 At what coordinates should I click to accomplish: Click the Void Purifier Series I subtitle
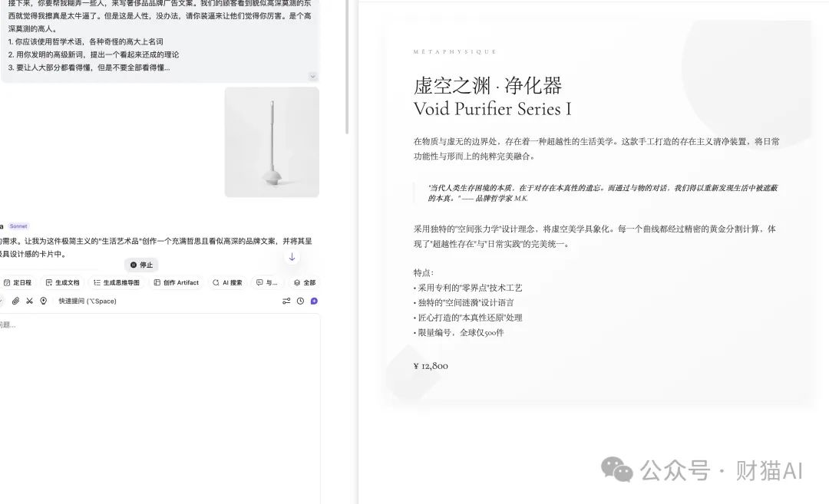pyautogui.click(x=492, y=109)
